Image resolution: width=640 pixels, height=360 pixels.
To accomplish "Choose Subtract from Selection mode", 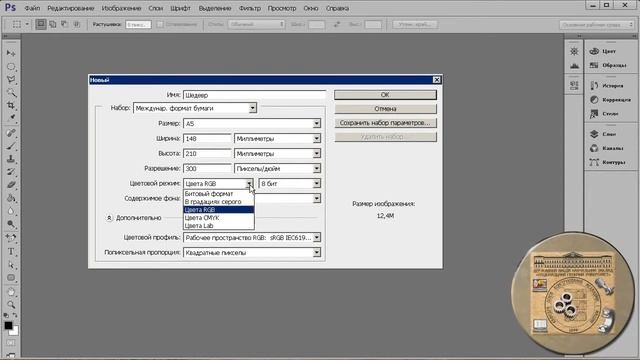I will pyautogui.click(x=64, y=24).
